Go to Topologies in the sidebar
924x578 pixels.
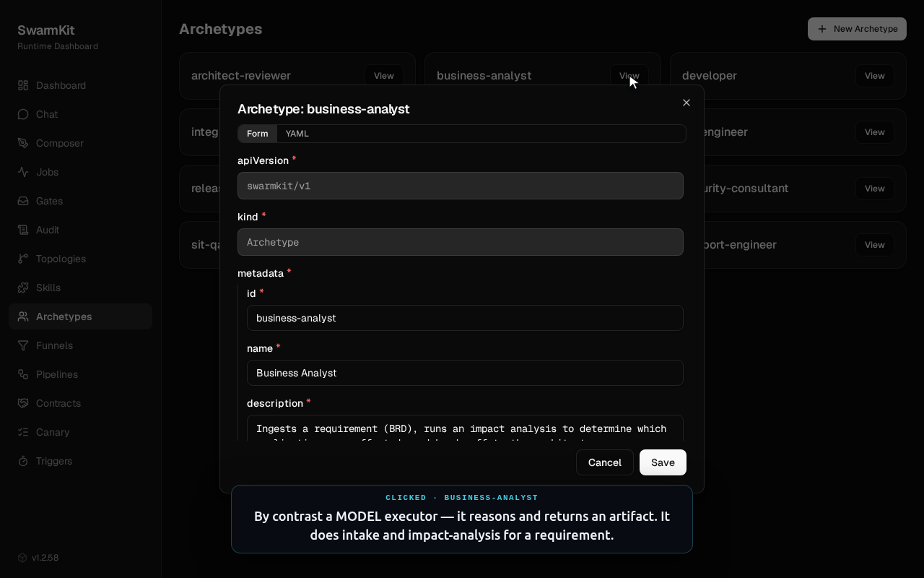click(x=80, y=259)
